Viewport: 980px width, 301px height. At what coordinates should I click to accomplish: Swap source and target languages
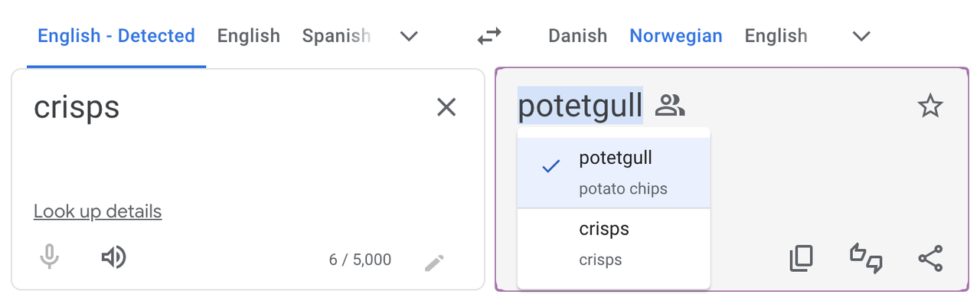[489, 36]
